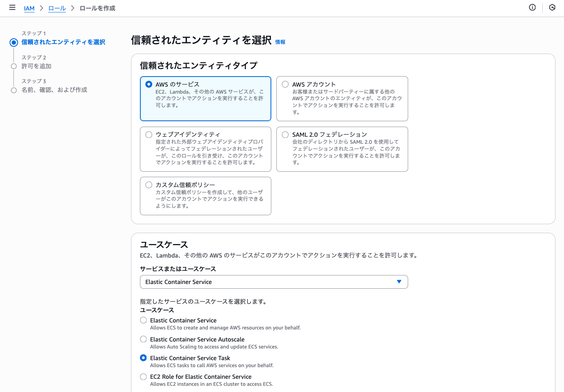Open the ロール breadcrumb link

pyautogui.click(x=57, y=8)
